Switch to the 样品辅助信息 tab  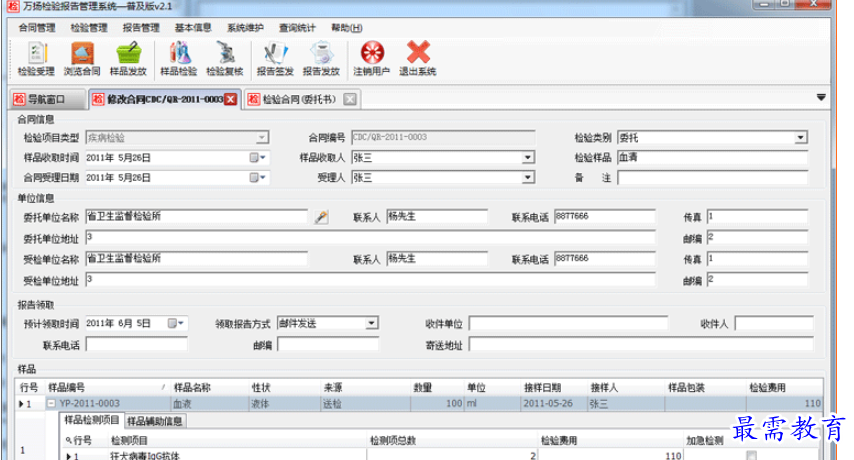pos(154,421)
